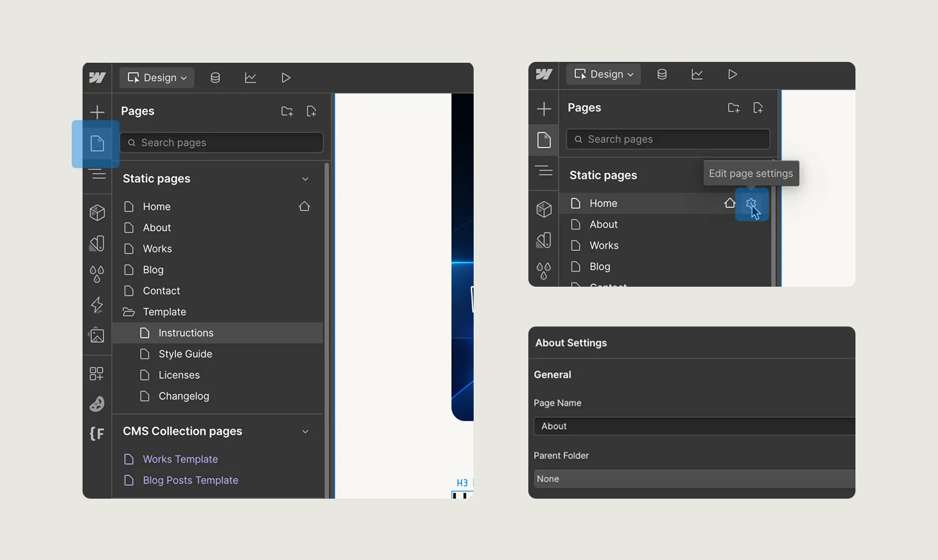Click the Create new page icon
This screenshot has width=938, height=560.
pos(312,111)
